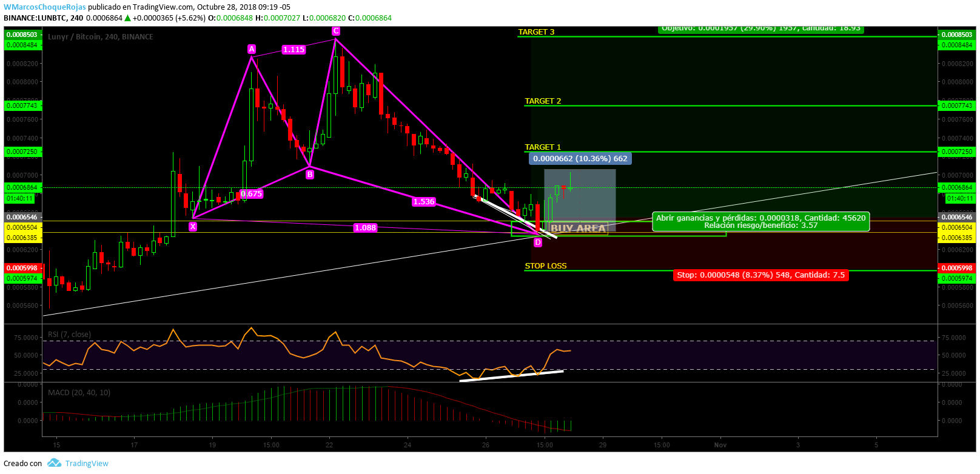
Task: Click the BUY AREA box label
Action: tap(578, 229)
